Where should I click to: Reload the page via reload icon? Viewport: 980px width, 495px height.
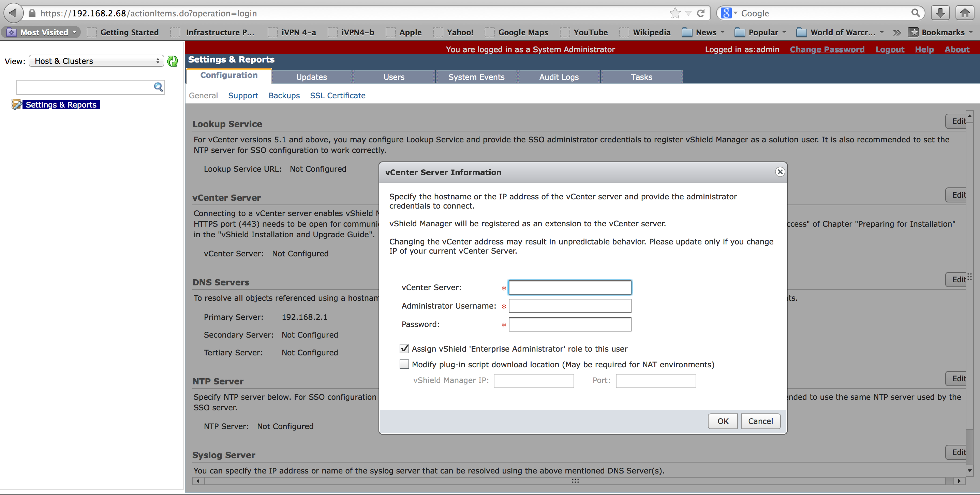point(700,13)
